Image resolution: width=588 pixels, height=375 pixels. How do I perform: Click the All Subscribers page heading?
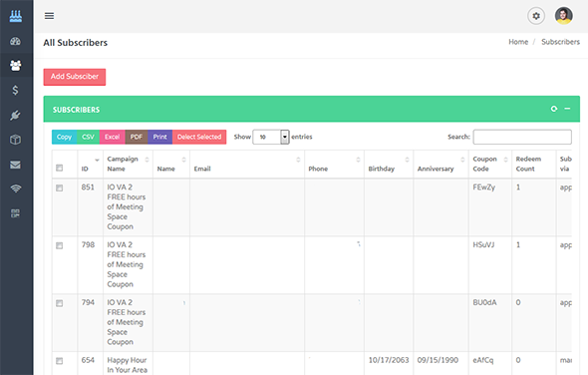click(76, 43)
